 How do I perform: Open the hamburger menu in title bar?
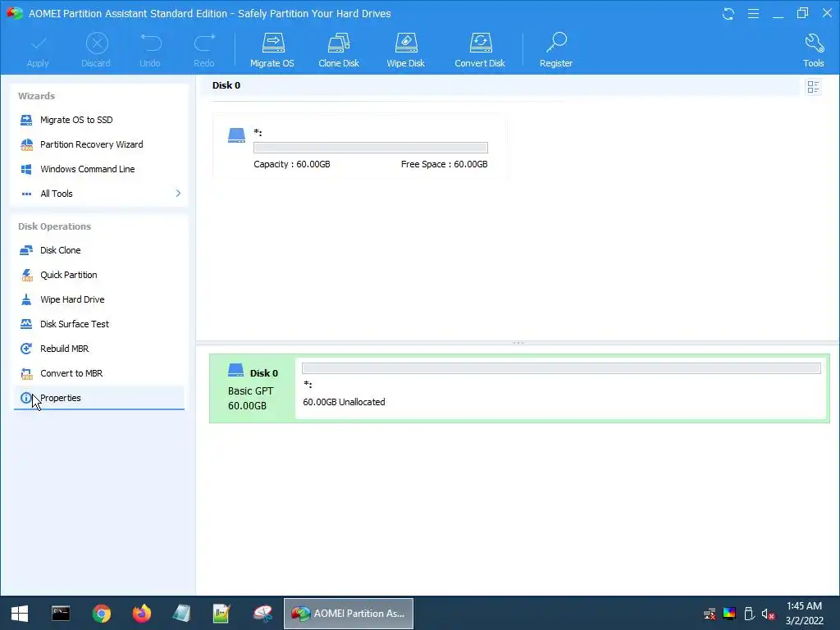[753, 13]
